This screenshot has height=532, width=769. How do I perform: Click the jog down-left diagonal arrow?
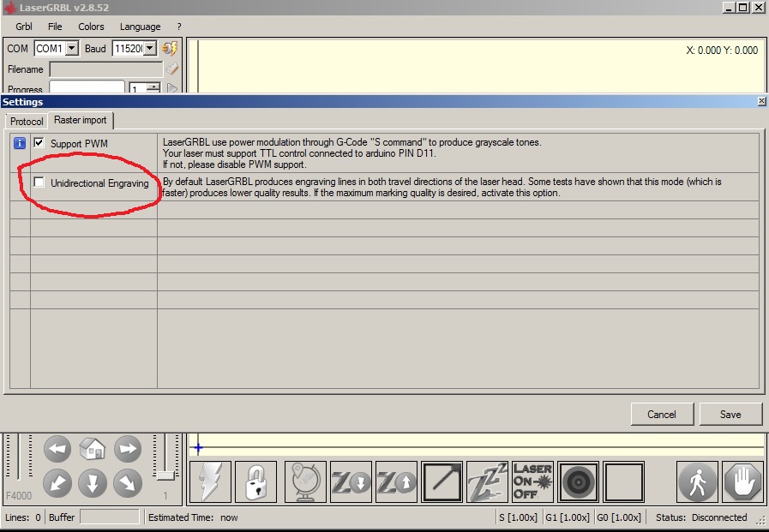tap(57, 483)
